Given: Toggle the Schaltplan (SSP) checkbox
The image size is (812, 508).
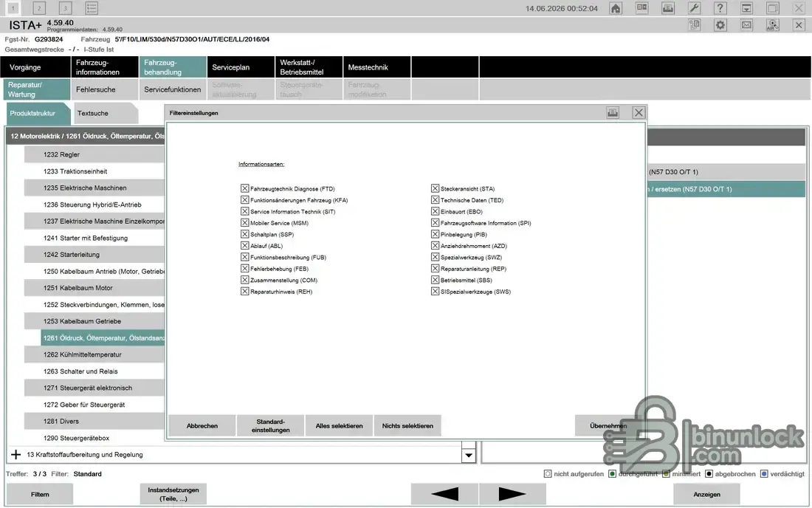Looking at the screenshot, I should click(244, 234).
